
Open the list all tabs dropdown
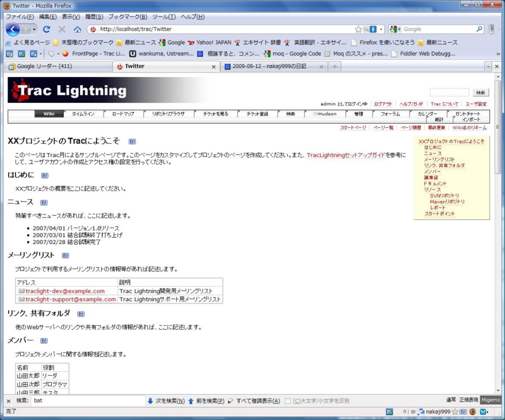[x=488, y=67]
